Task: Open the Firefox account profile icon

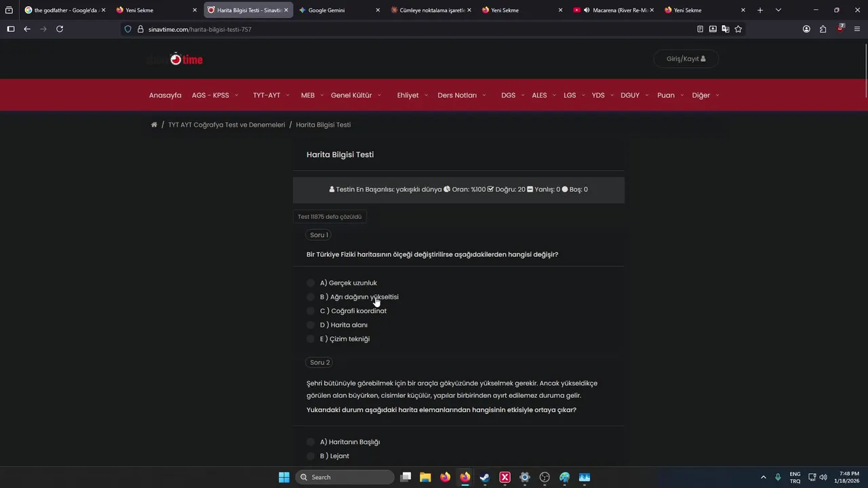Action: point(806,29)
